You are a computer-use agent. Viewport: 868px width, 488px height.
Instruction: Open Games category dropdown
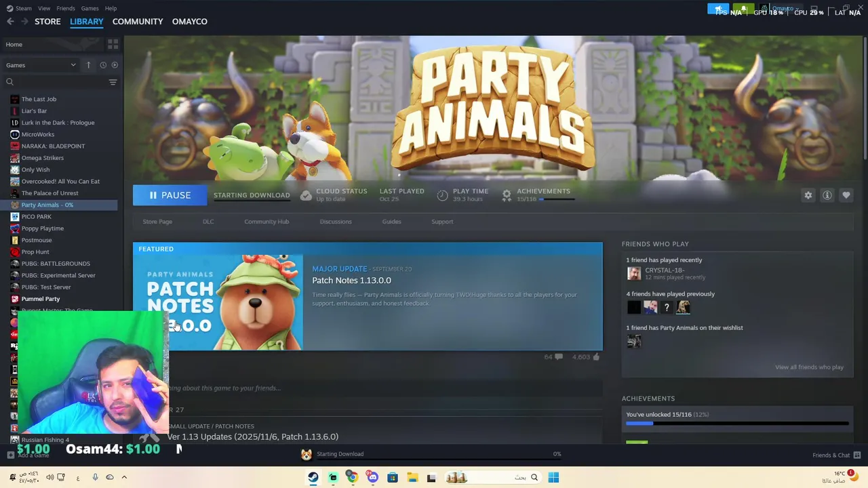(x=41, y=65)
